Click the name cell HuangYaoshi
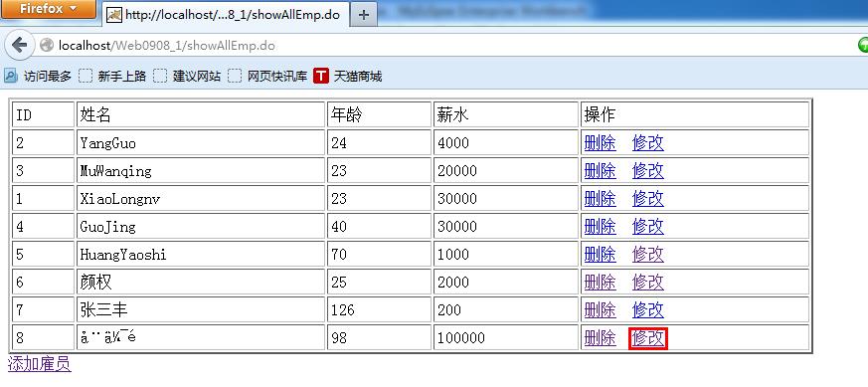The height and width of the screenshot is (387, 868). (201, 255)
